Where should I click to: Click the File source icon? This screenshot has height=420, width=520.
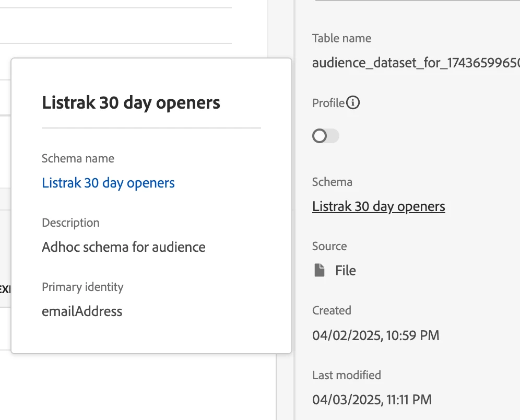click(320, 270)
